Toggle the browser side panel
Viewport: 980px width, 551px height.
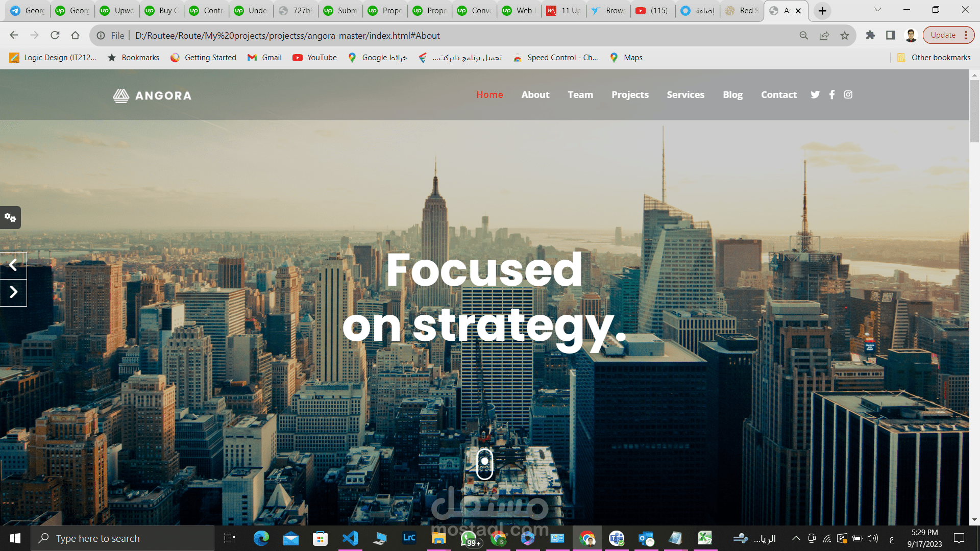click(x=891, y=35)
